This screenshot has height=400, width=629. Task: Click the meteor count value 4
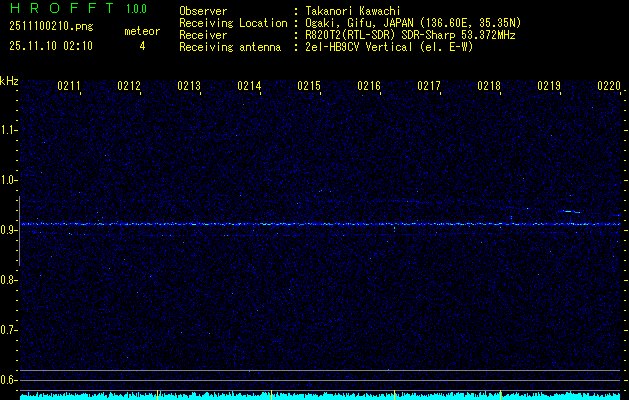(x=141, y=46)
